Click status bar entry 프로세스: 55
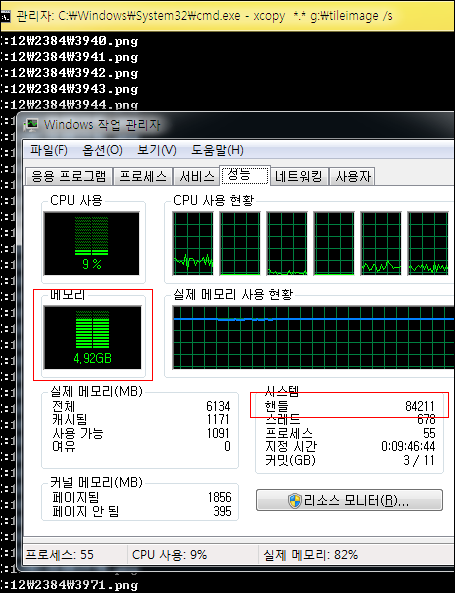Viewport: 455px width, 593px height. pos(59,555)
